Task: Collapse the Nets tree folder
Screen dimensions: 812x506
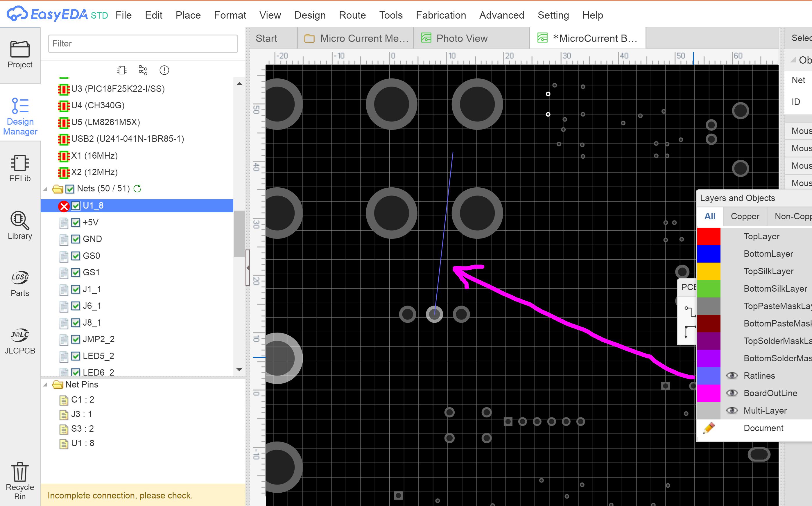Action: click(x=45, y=189)
